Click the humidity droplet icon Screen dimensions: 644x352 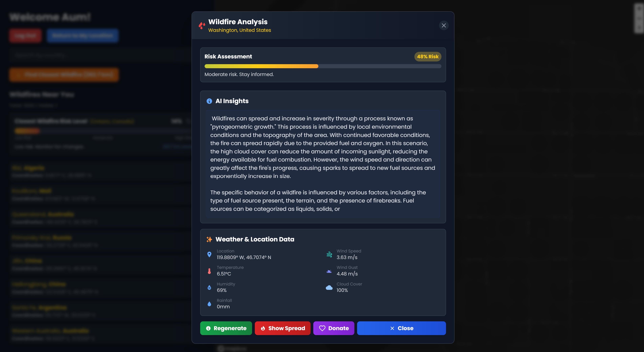tap(209, 287)
